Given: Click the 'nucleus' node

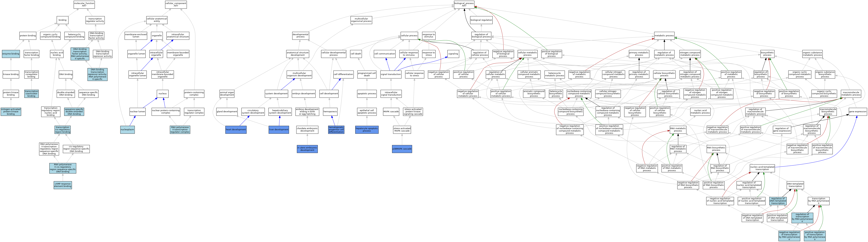Looking at the screenshot, I should tap(162, 94).
